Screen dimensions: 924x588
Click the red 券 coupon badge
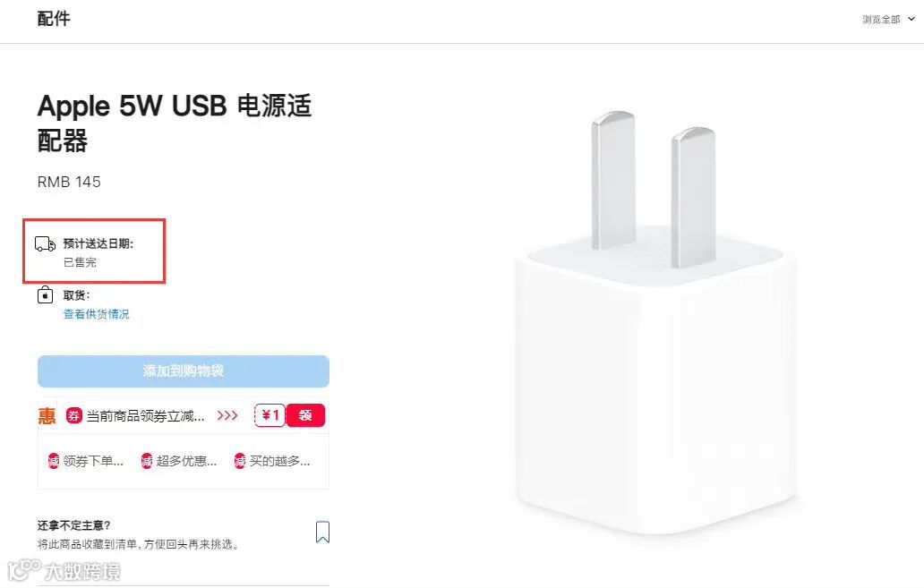click(x=73, y=416)
